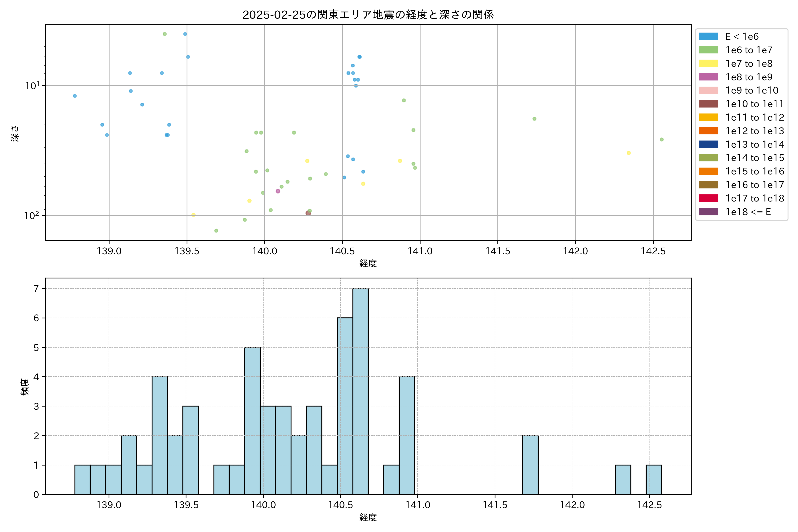Click the 1e18 <= E legend label

coord(748,212)
